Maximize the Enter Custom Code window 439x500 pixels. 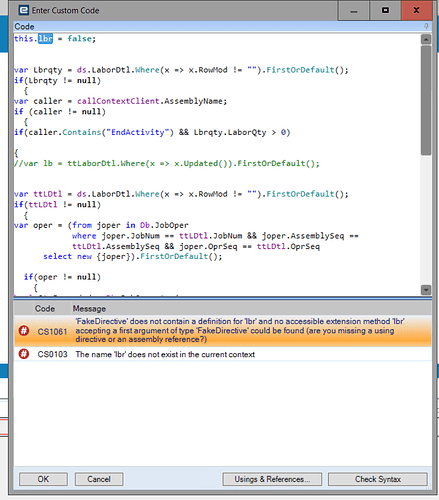(x=385, y=11)
